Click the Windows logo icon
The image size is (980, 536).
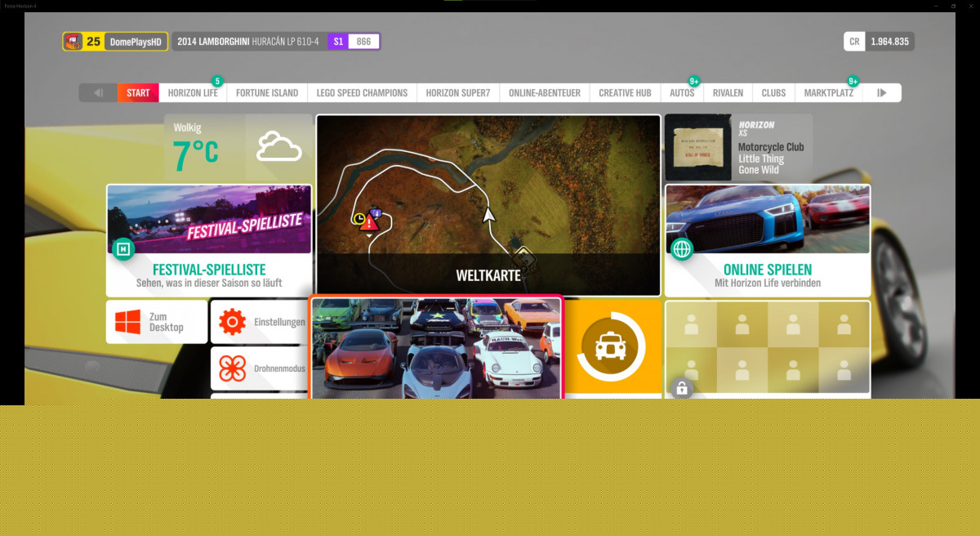(x=127, y=322)
